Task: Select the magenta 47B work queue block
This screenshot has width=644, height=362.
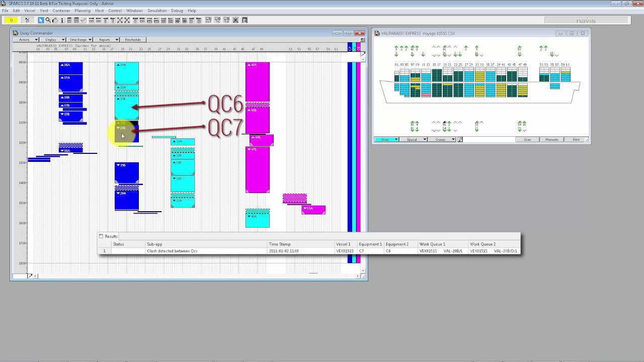Action: (257, 169)
